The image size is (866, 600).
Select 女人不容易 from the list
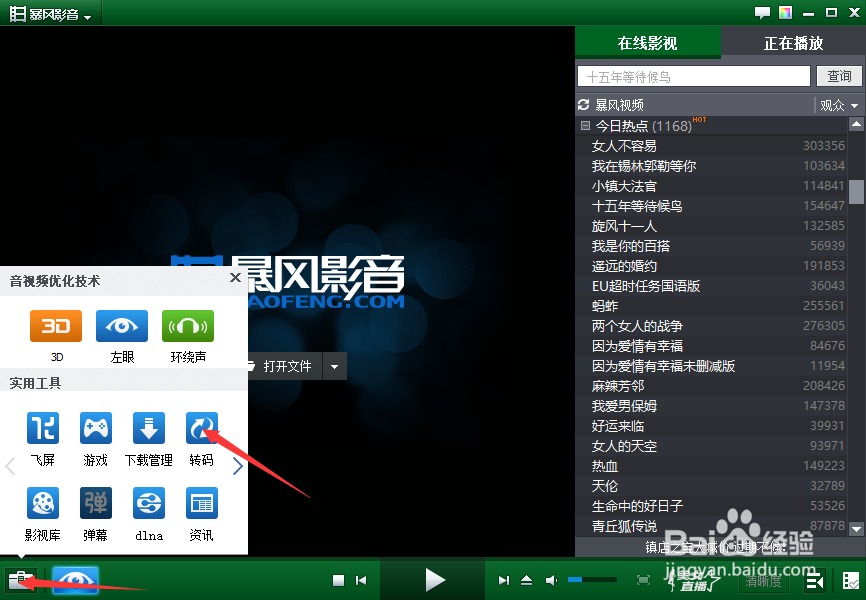(x=711, y=146)
